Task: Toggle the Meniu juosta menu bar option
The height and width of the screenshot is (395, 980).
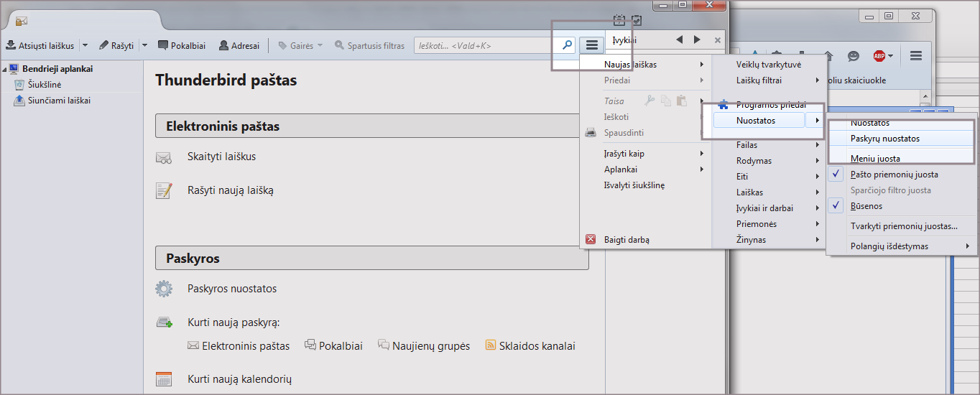Action: click(874, 158)
